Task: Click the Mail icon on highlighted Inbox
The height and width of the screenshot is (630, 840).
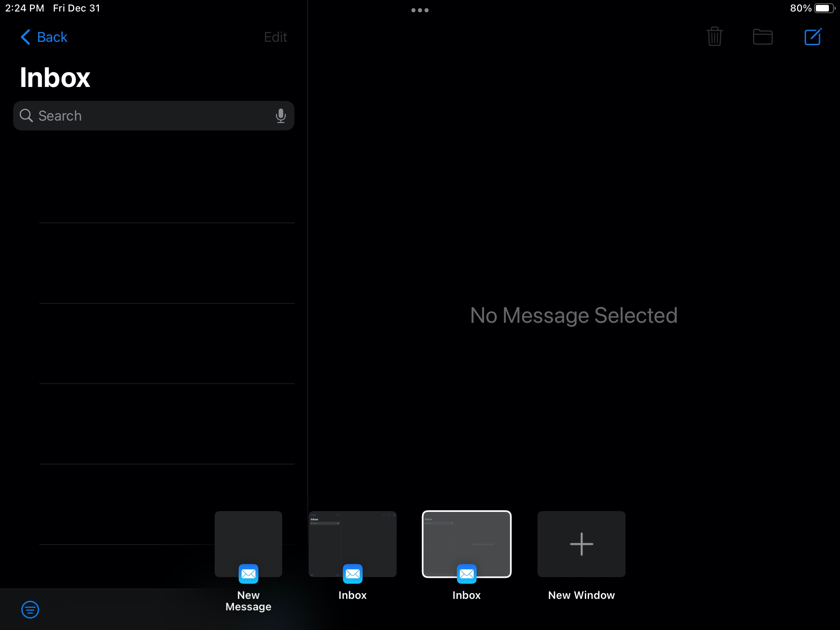Action: [x=466, y=574]
